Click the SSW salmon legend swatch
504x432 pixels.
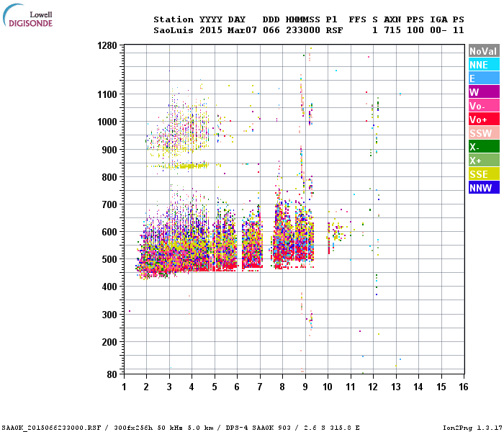click(x=484, y=132)
